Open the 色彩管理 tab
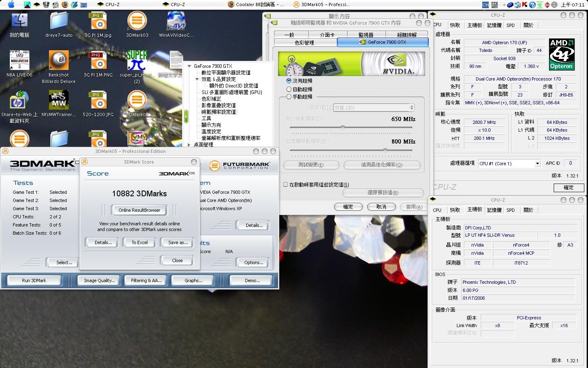The width and height of the screenshot is (588, 368). click(305, 43)
